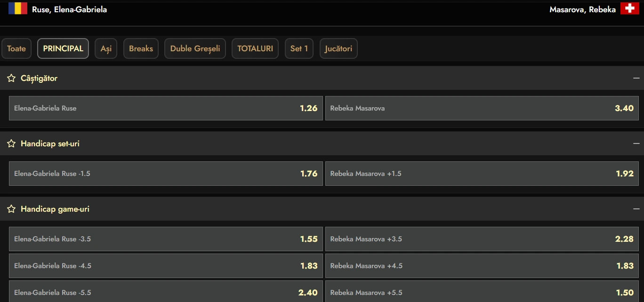Switch to the Toate tab
Viewport: 644px width, 302px height.
16,48
